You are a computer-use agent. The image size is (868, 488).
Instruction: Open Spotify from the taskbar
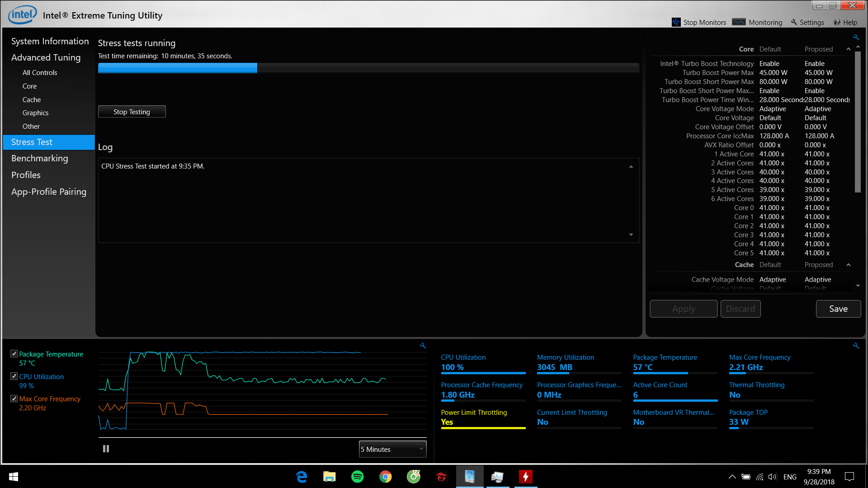click(357, 477)
